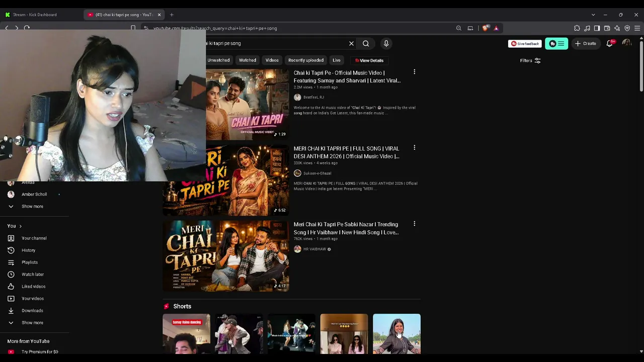
Task: Expand the You section chevron
Action: point(20,226)
